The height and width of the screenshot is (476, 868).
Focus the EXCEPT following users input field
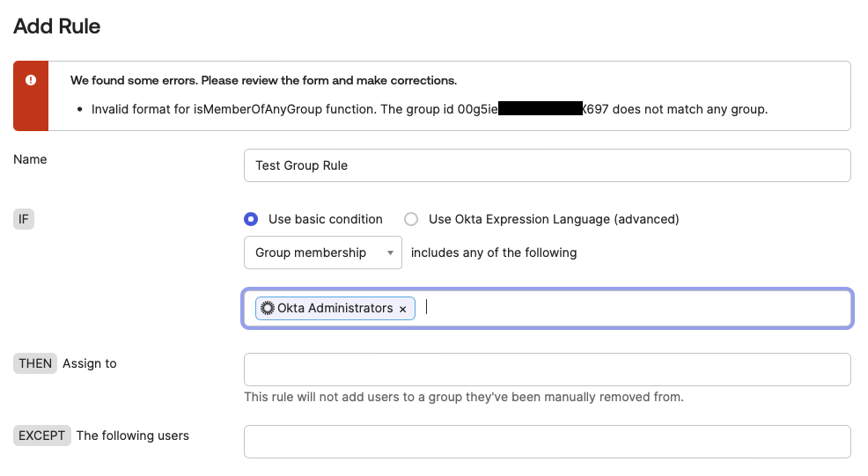pyautogui.click(x=547, y=442)
